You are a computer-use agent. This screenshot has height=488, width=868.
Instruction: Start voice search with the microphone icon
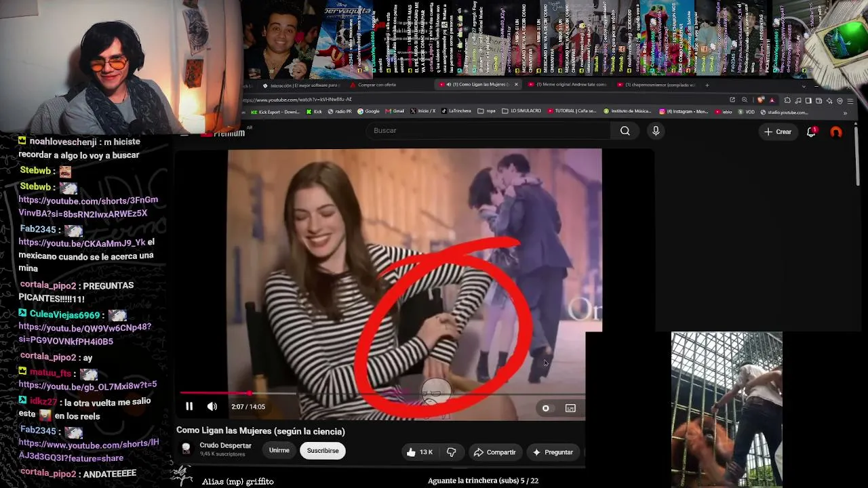coord(656,131)
